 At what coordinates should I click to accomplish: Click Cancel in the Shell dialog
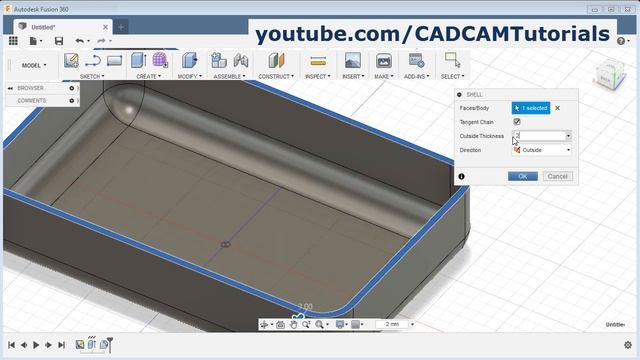558,176
